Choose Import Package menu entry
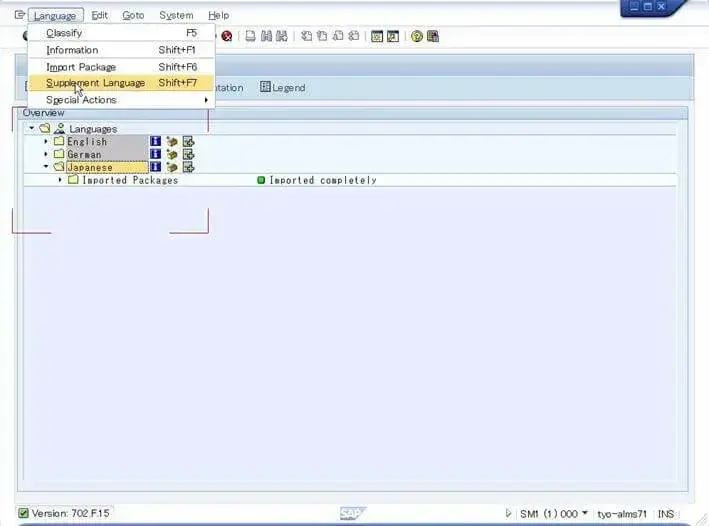Image resolution: width=709 pixels, height=526 pixels. point(121,67)
